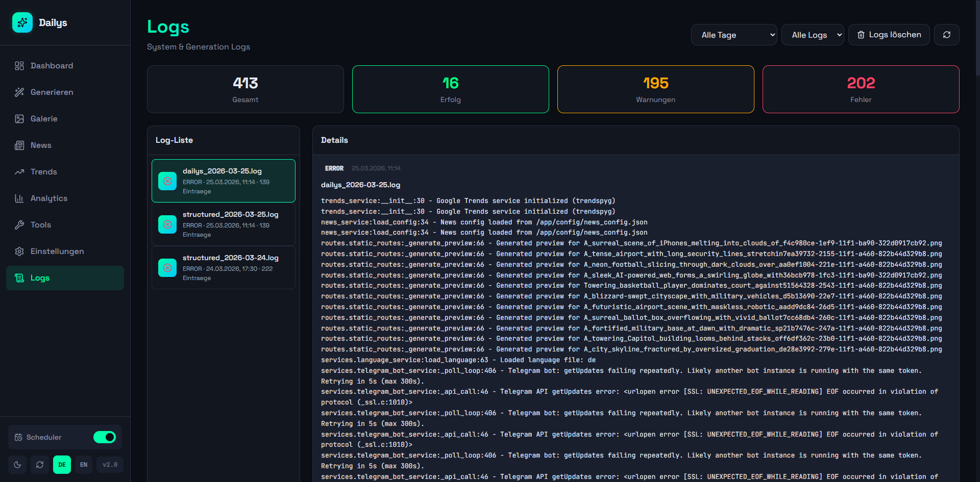Viewport: 980px width, 482px height.
Task: Open the Analytics menu item
Action: (x=49, y=198)
